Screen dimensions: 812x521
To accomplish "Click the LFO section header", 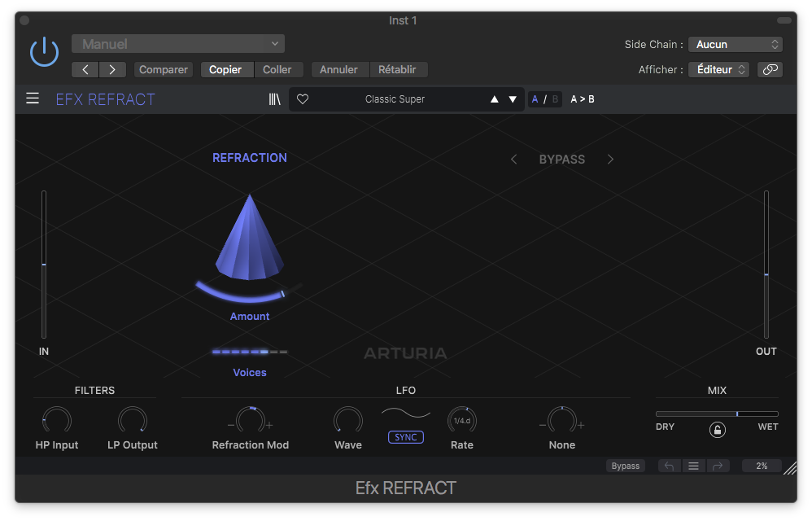I will (x=406, y=391).
